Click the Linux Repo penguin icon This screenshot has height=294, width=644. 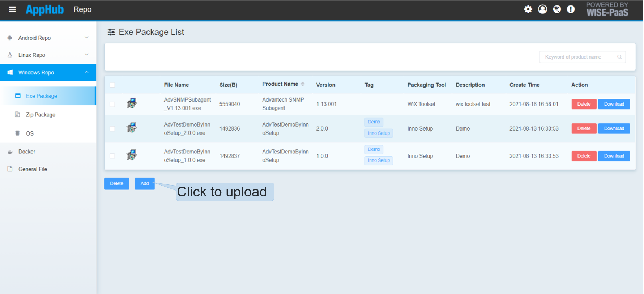10,55
